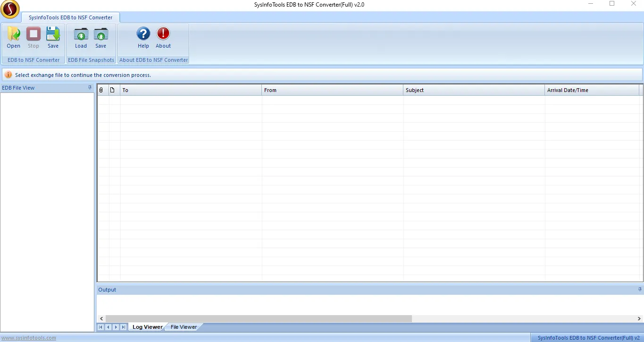Open the Help icon
Screen dimensions: 644x342
(x=143, y=34)
